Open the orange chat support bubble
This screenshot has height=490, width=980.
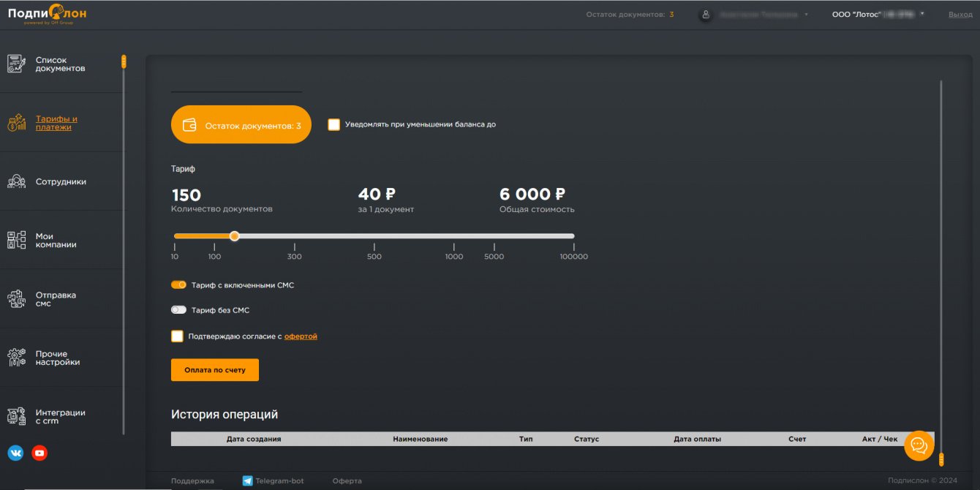[919, 445]
